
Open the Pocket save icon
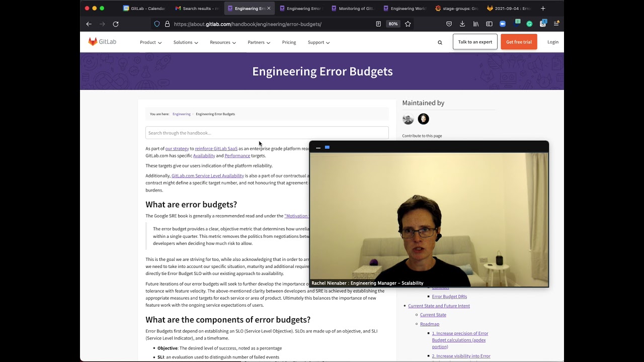(449, 24)
